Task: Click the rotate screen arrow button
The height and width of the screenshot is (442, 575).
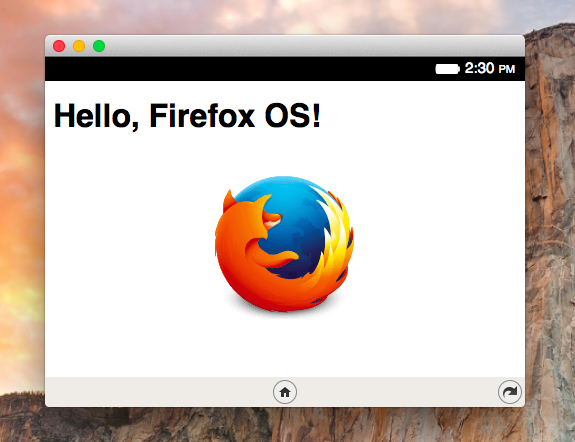Action: tap(510, 392)
